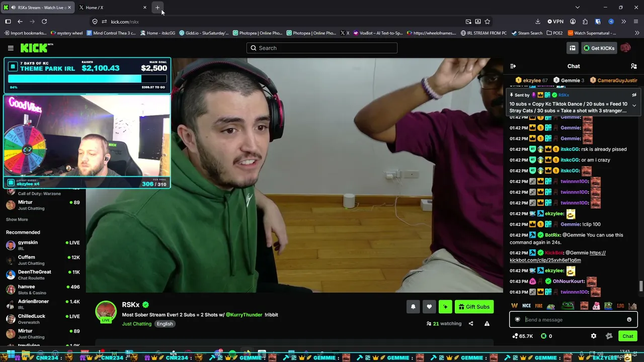Reload the page in browser toolbar

44,22
